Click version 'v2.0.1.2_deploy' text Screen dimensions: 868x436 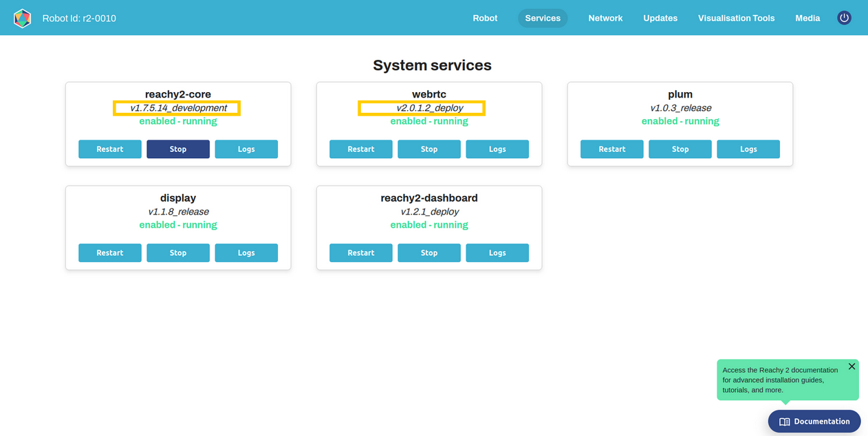click(429, 108)
